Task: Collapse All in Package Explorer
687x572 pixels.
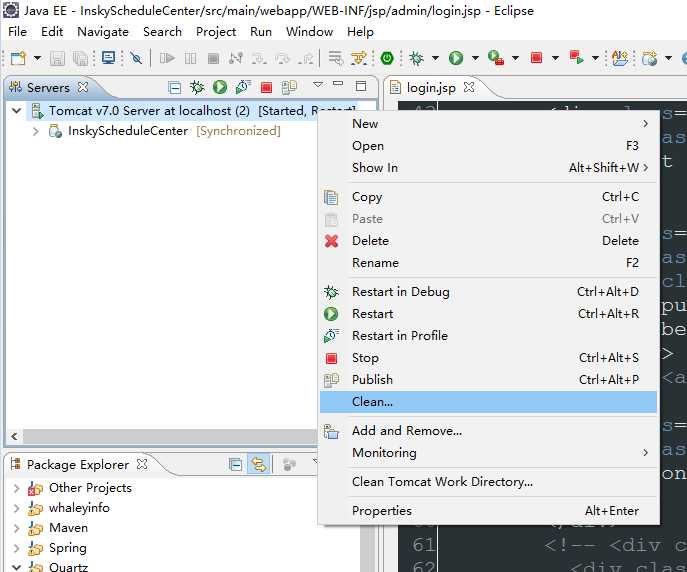Action: (x=235, y=464)
